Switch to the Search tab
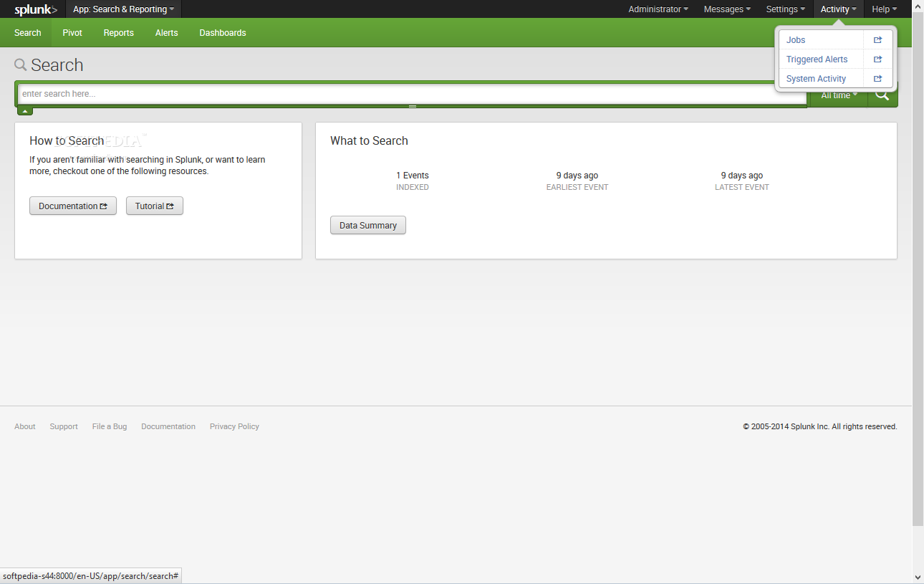Image resolution: width=924 pixels, height=584 pixels. tap(28, 33)
